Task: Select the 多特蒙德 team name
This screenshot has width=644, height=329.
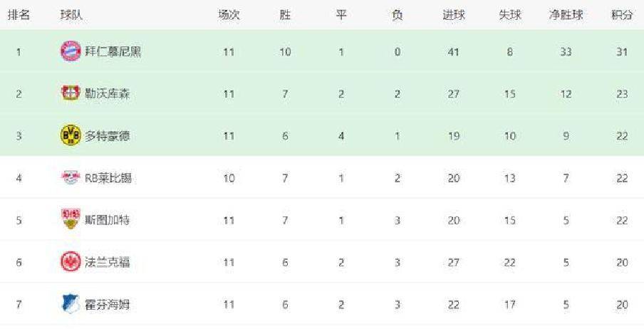Action: [108, 135]
